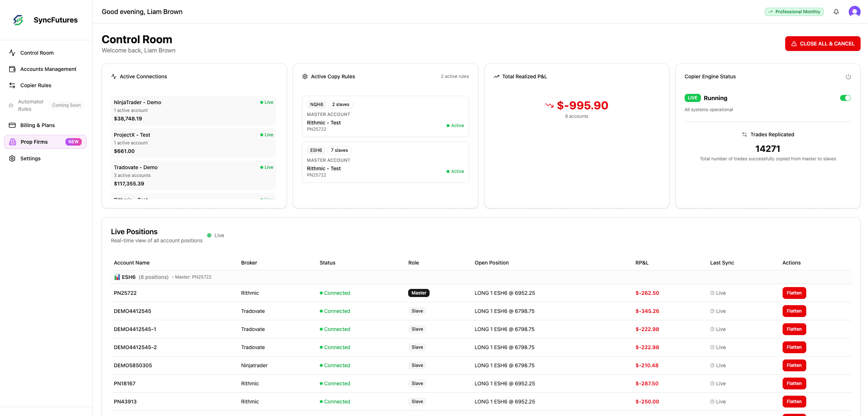The image size is (868, 416).
Task: Open the Professional Monthly plan menu
Action: [x=794, y=11]
